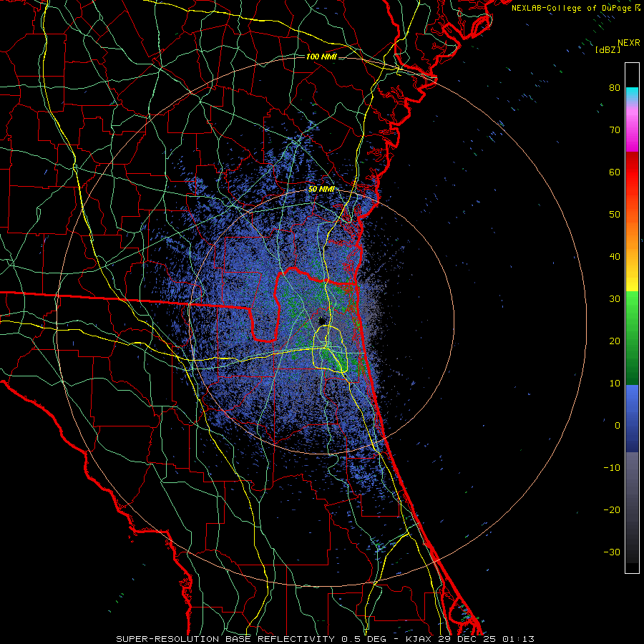Viewport: 644px width, 644px height.
Task: Click the 80 dBZ scale value
Action: 615,87
